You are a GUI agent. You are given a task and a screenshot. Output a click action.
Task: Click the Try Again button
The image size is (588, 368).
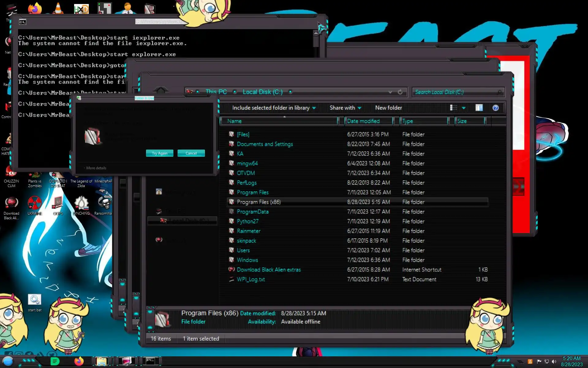160,153
